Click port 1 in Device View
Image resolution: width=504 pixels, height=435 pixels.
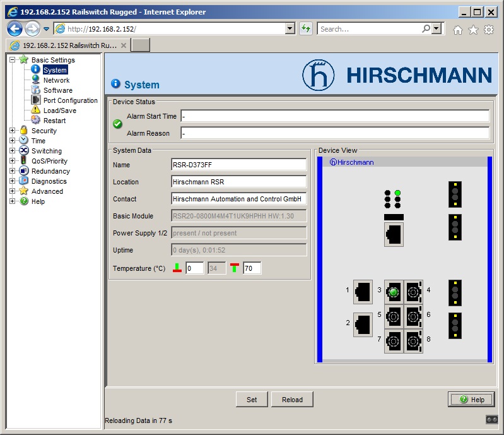[363, 292]
